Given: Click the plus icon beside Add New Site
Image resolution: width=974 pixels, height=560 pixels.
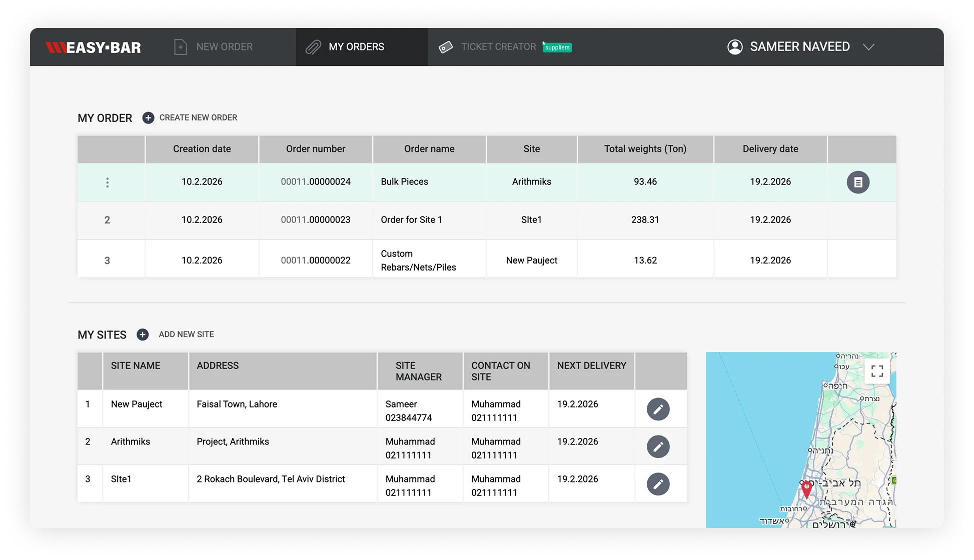Looking at the screenshot, I should [x=143, y=334].
